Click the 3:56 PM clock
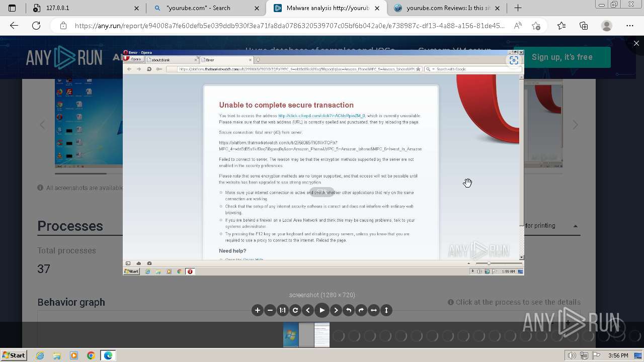This screenshot has height=362, width=644. 618,355
